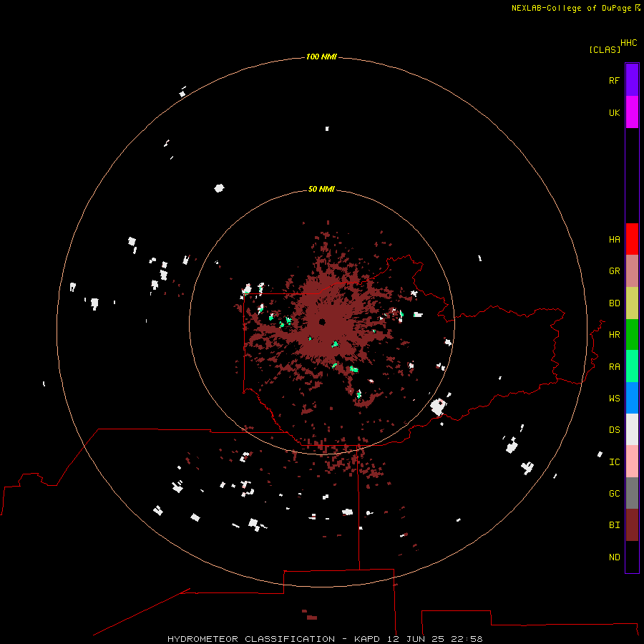Click the BI brown legend swatch

[632, 525]
